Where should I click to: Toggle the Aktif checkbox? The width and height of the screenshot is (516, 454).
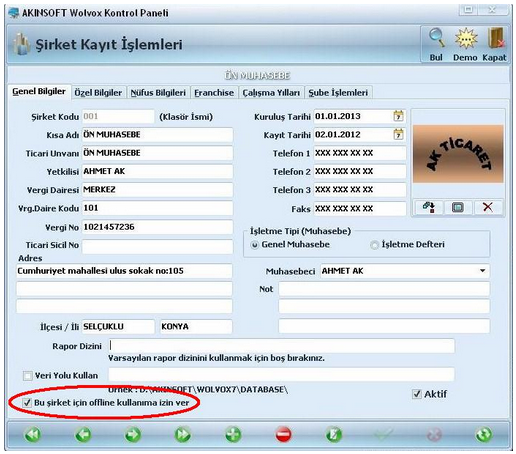pos(417,394)
